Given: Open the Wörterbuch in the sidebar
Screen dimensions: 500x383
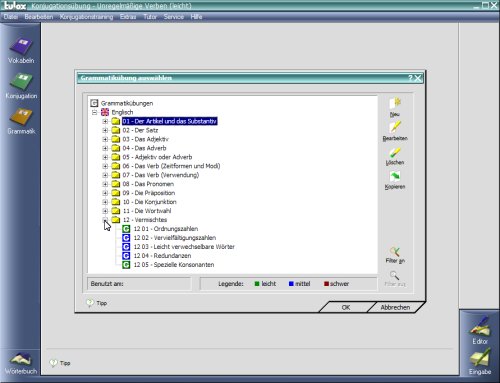Looking at the screenshot, I should [21, 363].
